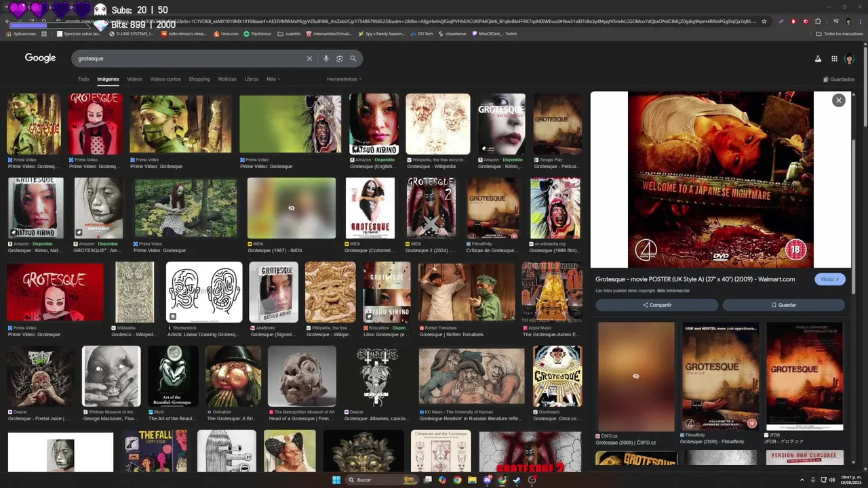Show hidden system tray icons chevron

tap(802, 480)
